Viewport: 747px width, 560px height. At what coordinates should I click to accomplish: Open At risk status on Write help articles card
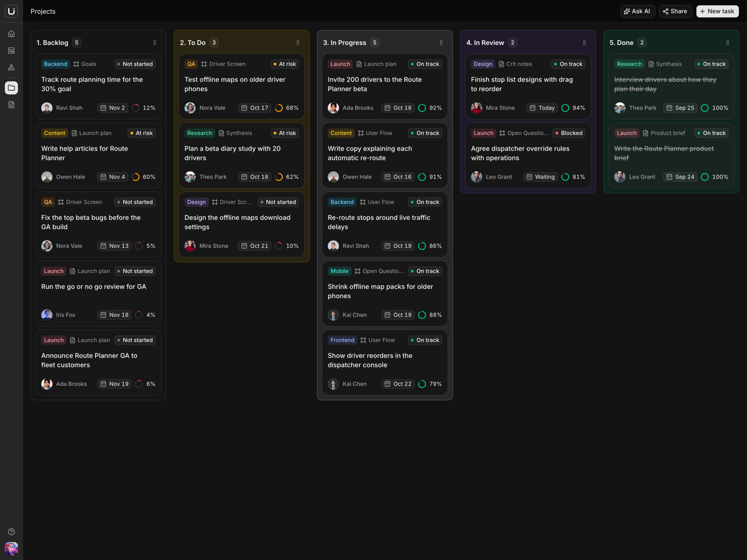(x=141, y=133)
